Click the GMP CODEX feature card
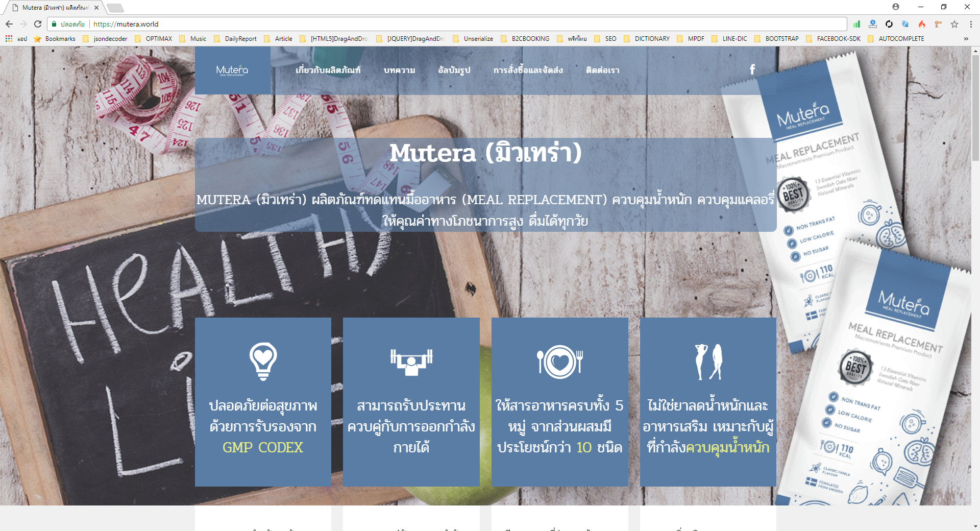The height and width of the screenshot is (531, 980). pyautogui.click(x=263, y=402)
